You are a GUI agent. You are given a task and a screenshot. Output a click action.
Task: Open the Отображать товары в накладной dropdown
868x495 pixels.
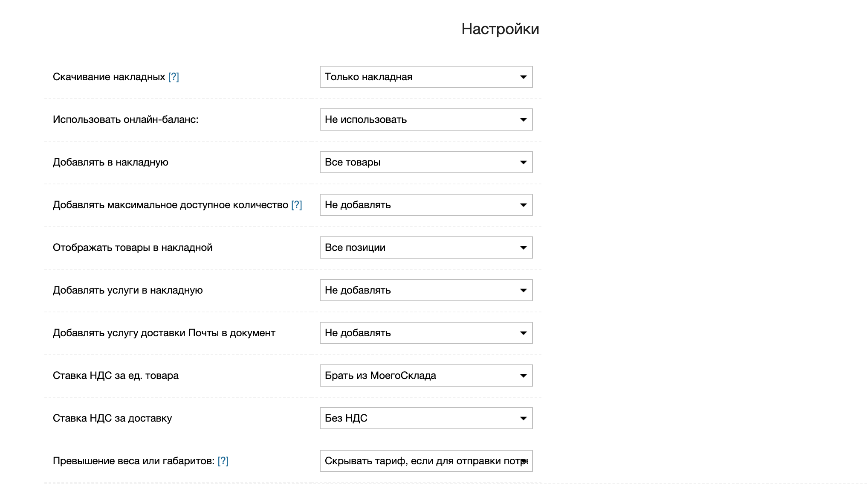click(425, 247)
